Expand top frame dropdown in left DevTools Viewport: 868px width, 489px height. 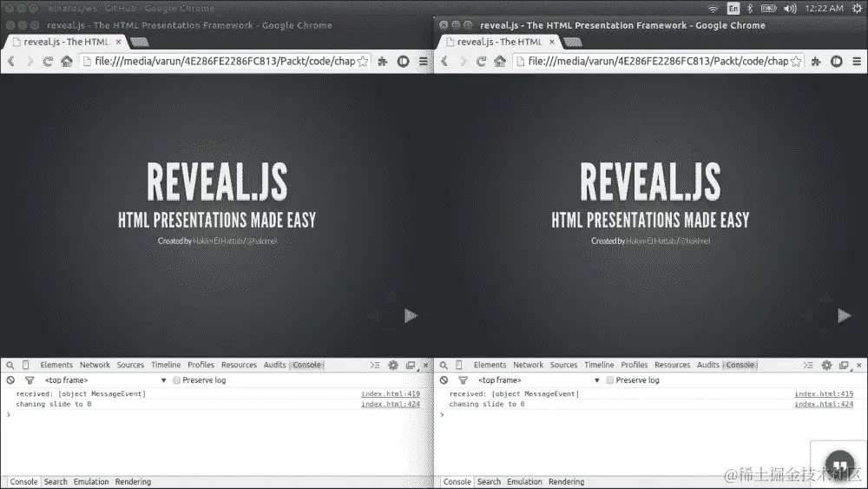106,380
